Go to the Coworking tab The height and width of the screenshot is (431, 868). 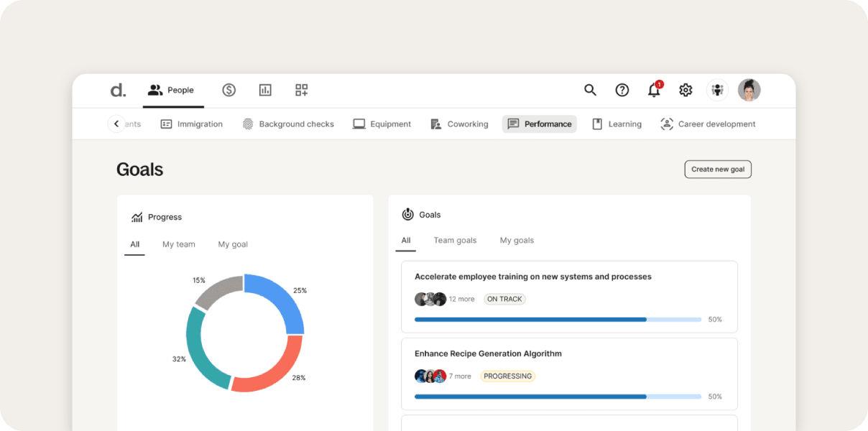(459, 124)
